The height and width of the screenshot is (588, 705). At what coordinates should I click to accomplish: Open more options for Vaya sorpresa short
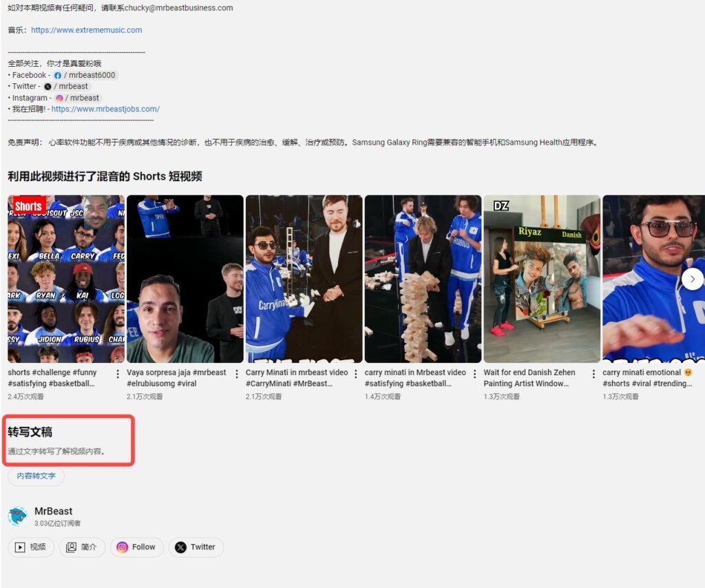[x=236, y=374]
